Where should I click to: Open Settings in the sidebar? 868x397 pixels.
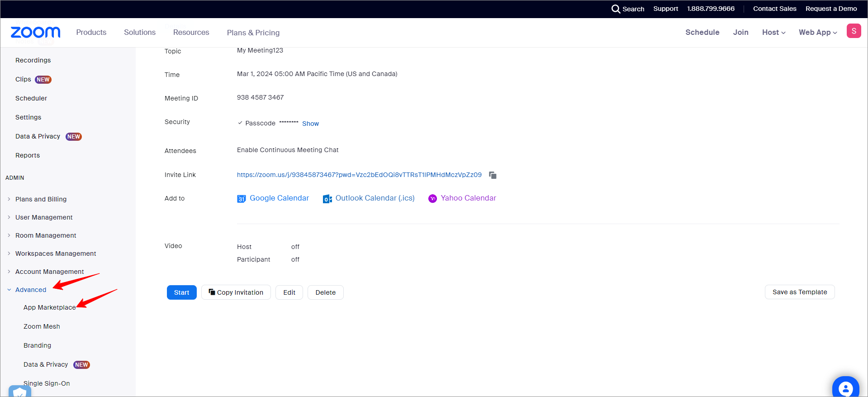click(x=28, y=117)
